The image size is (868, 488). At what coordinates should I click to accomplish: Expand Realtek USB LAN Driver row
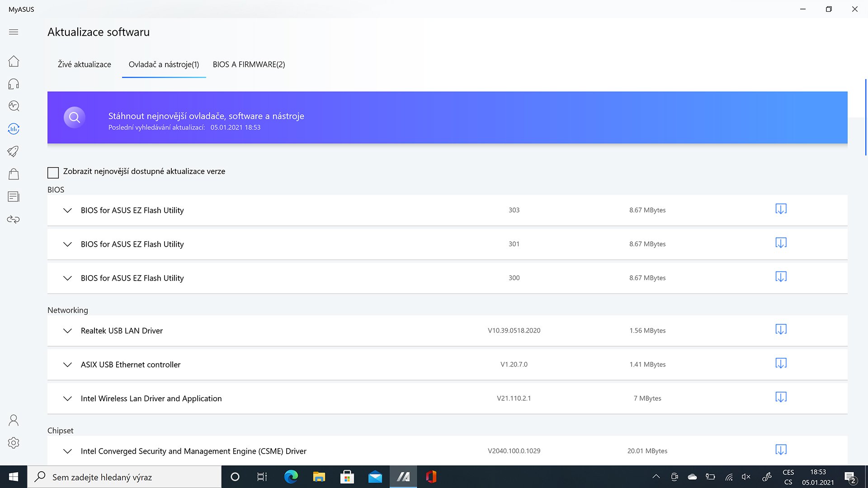67,331
